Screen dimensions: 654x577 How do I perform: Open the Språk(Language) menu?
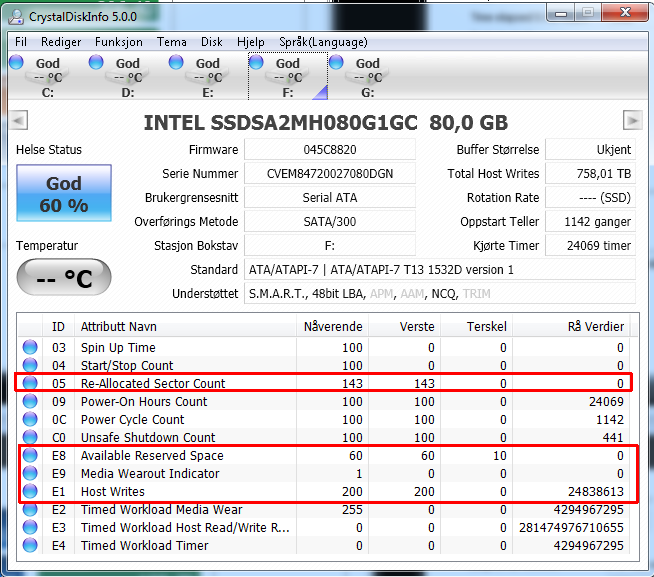coord(323,42)
